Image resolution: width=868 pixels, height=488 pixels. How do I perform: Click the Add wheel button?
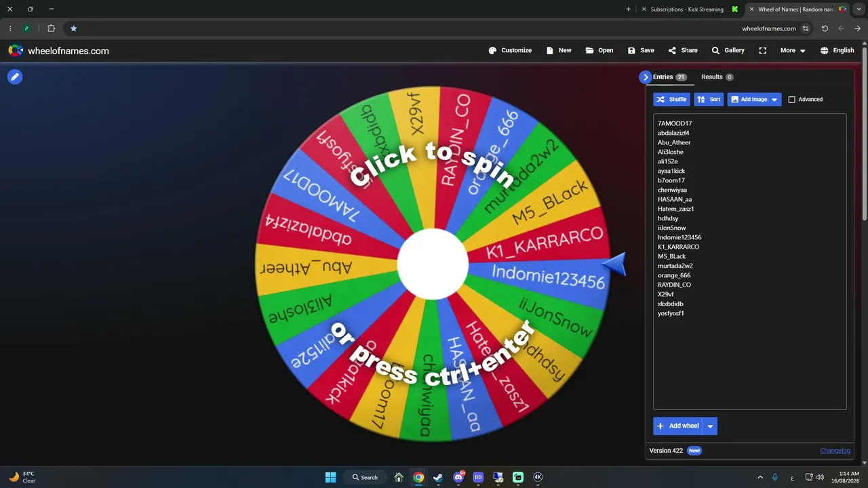(x=677, y=426)
